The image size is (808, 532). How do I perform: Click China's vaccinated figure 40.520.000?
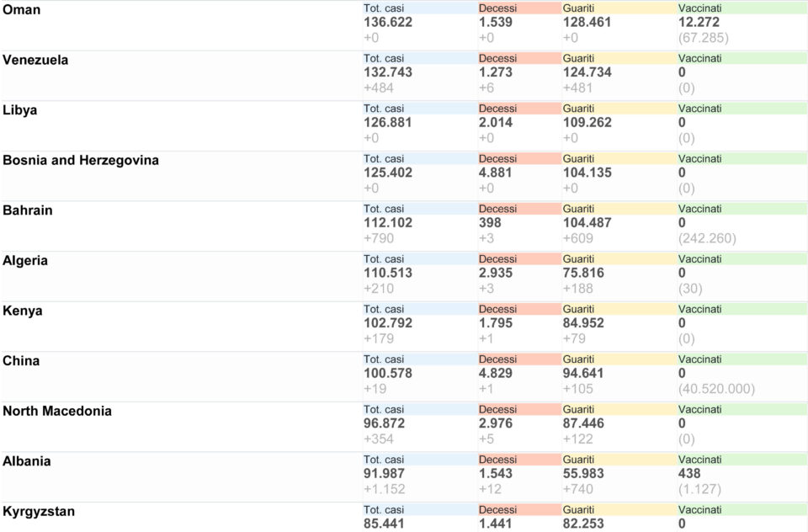coord(716,389)
